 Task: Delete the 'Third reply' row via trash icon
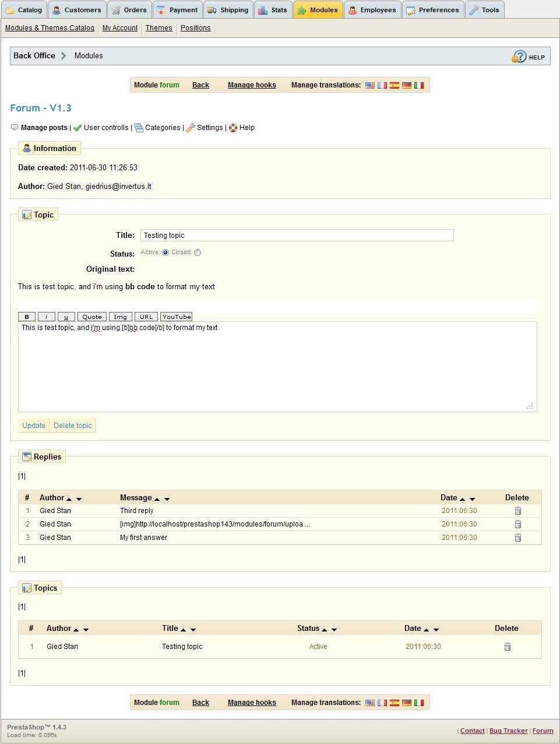coord(517,511)
